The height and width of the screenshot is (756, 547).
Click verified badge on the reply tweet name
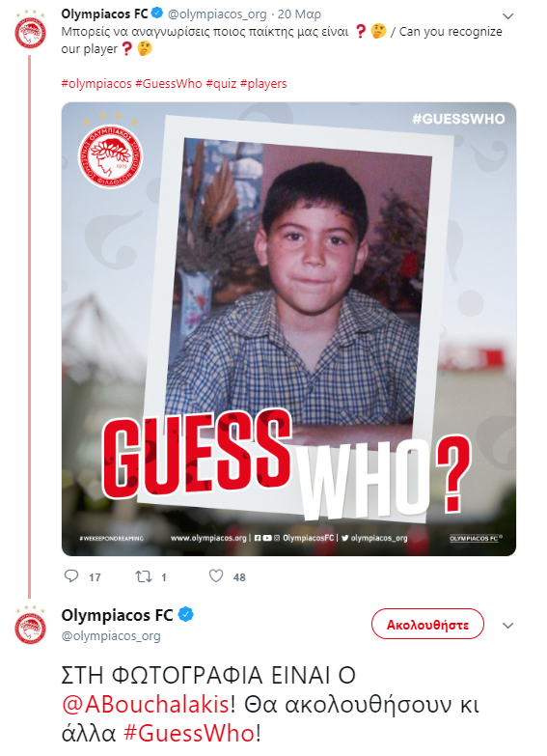click(186, 615)
